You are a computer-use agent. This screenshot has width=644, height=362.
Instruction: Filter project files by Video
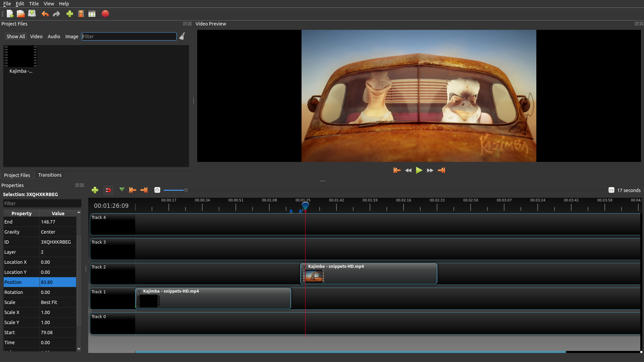[36, 36]
